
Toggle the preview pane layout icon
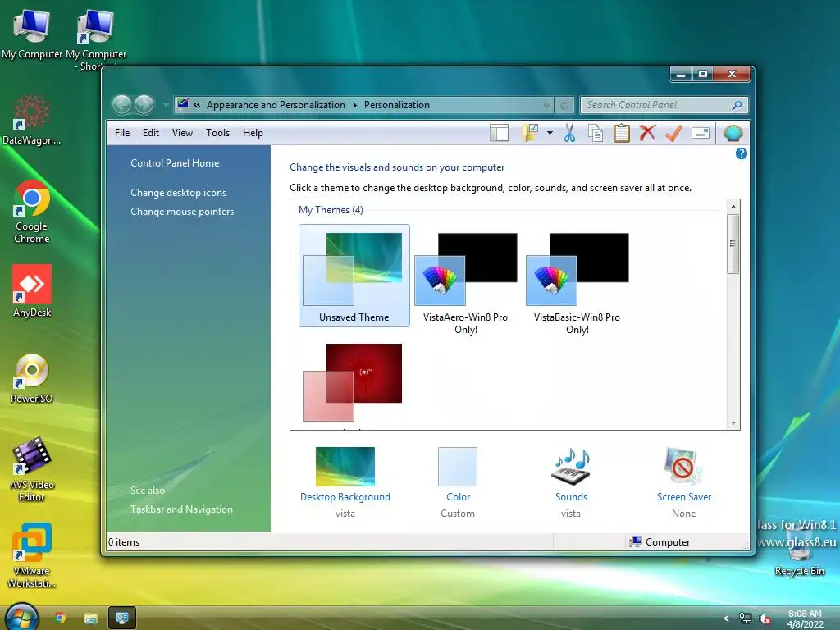tap(500, 133)
